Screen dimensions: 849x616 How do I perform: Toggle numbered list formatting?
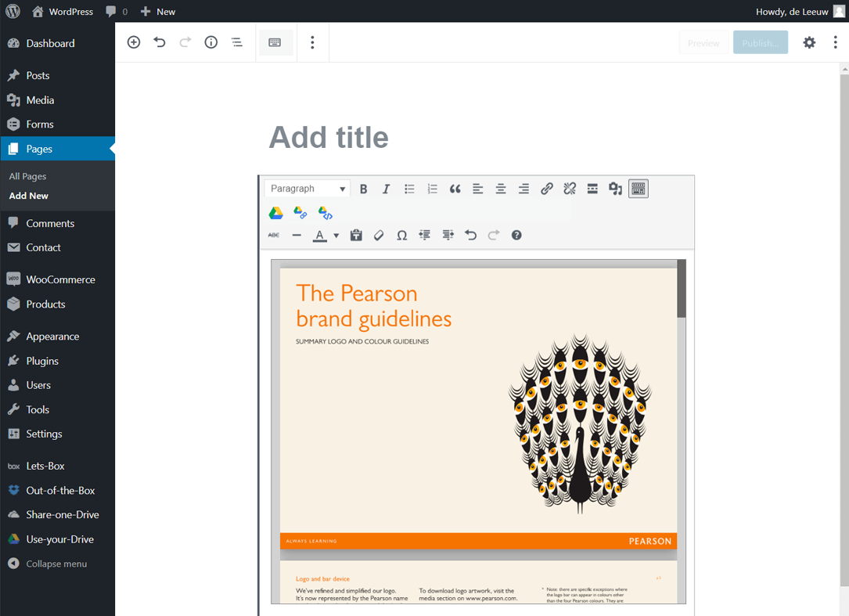click(432, 189)
